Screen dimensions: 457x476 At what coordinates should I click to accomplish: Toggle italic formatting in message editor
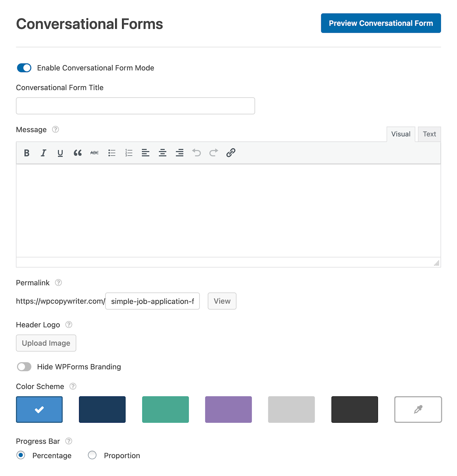43,153
